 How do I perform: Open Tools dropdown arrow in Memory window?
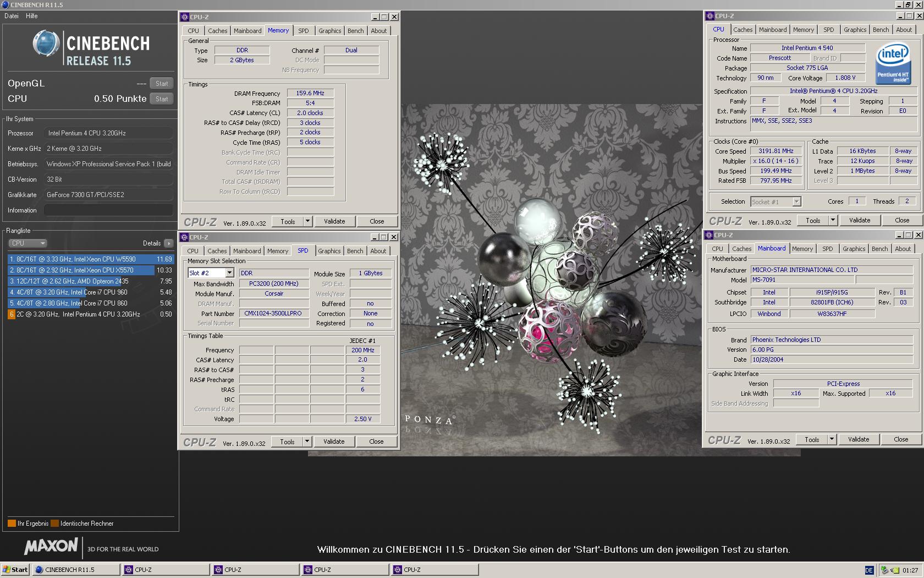click(x=307, y=221)
